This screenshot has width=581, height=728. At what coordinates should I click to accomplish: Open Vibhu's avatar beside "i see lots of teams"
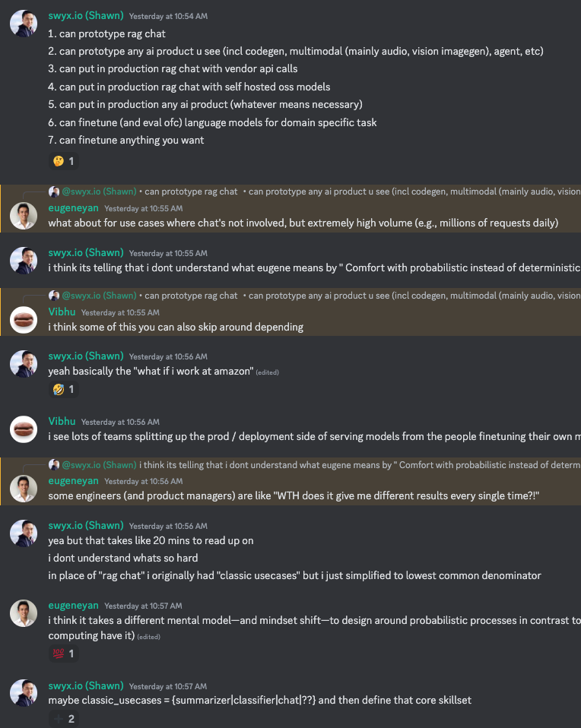24,429
